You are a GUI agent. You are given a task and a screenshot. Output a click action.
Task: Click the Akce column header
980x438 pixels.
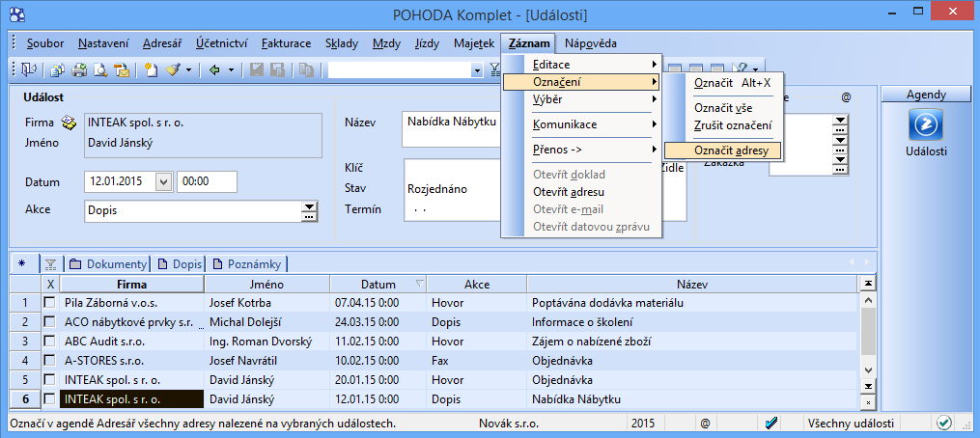[477, 285]
